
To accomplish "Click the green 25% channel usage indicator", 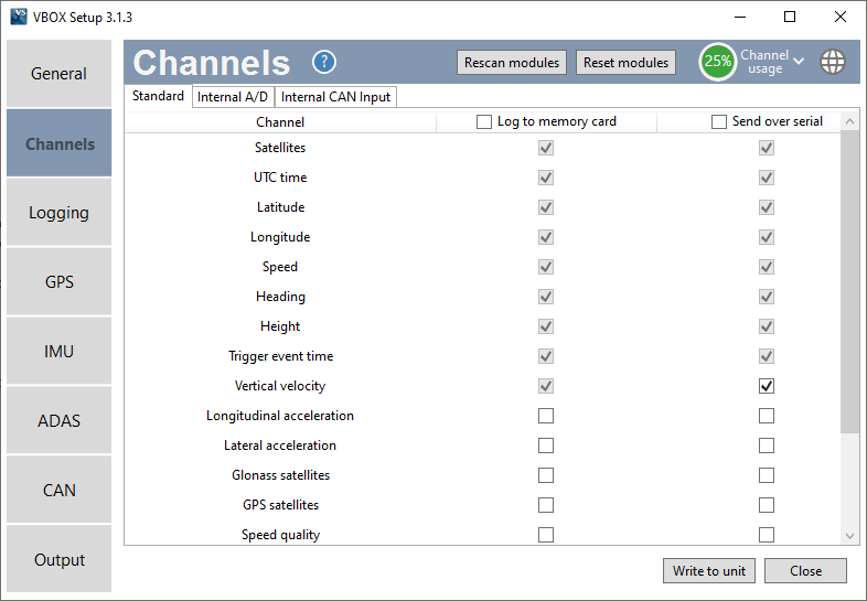I will 717,61.
